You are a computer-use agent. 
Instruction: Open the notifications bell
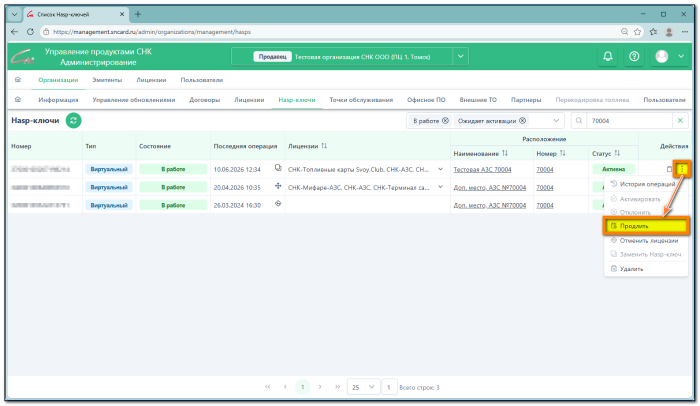[x=608, y=57]
